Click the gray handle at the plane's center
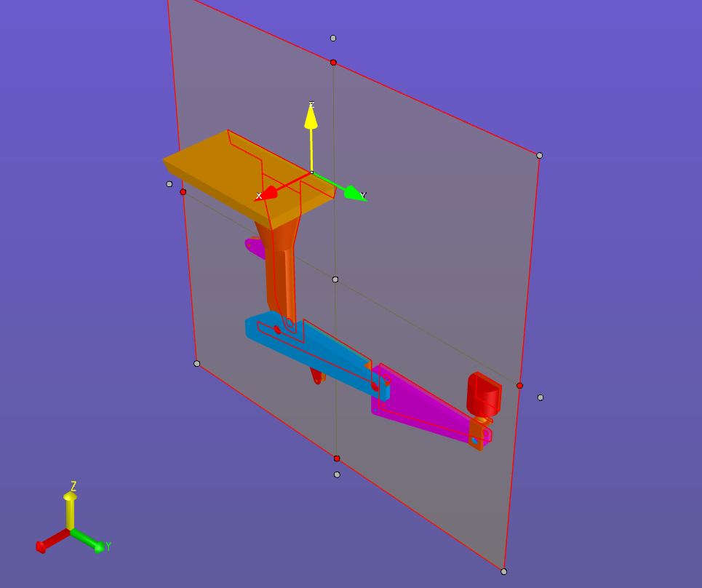 click(335, 279)
